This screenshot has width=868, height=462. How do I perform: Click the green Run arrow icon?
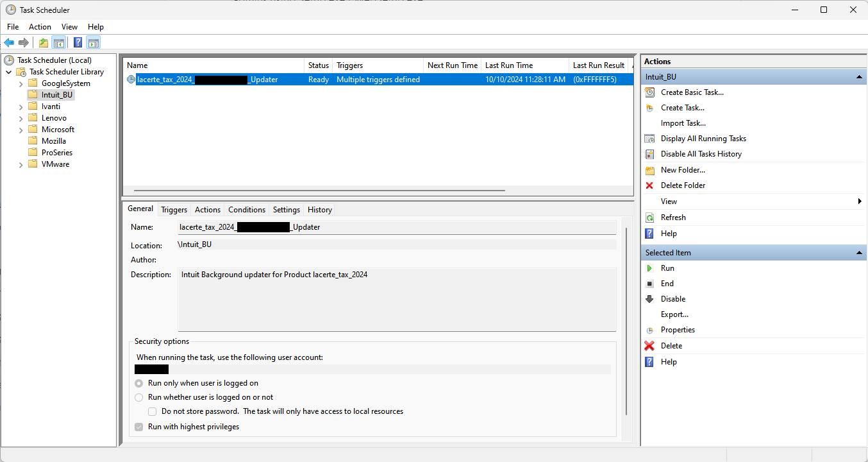pos(649,268)
